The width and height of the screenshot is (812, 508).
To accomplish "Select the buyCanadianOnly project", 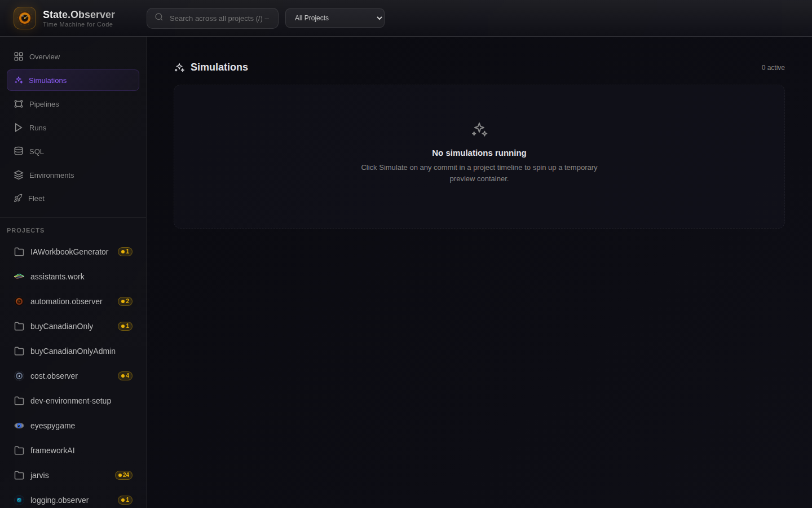I will (73, 326).
